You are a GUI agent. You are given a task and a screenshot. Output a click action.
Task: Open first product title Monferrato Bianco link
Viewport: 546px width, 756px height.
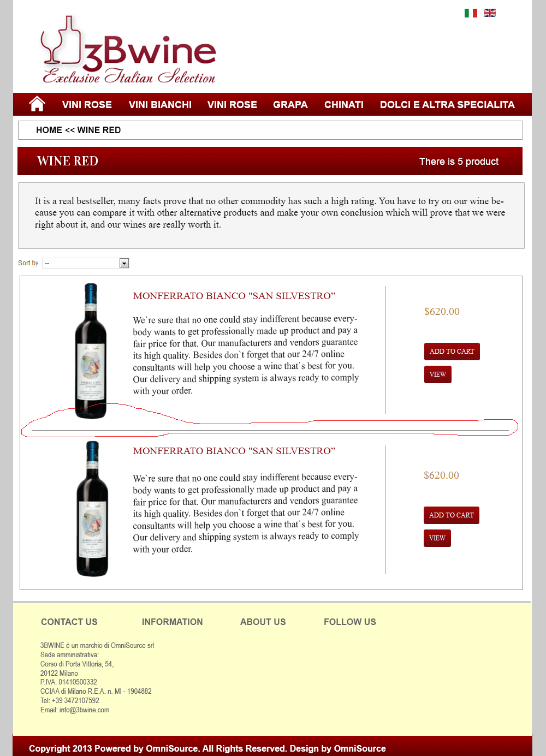234,296
